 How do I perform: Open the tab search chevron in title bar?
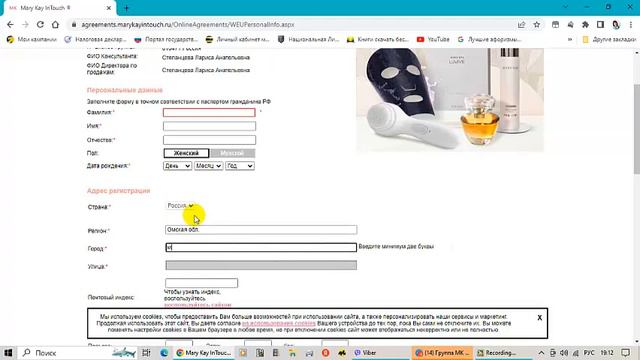(x=565, y=7)
